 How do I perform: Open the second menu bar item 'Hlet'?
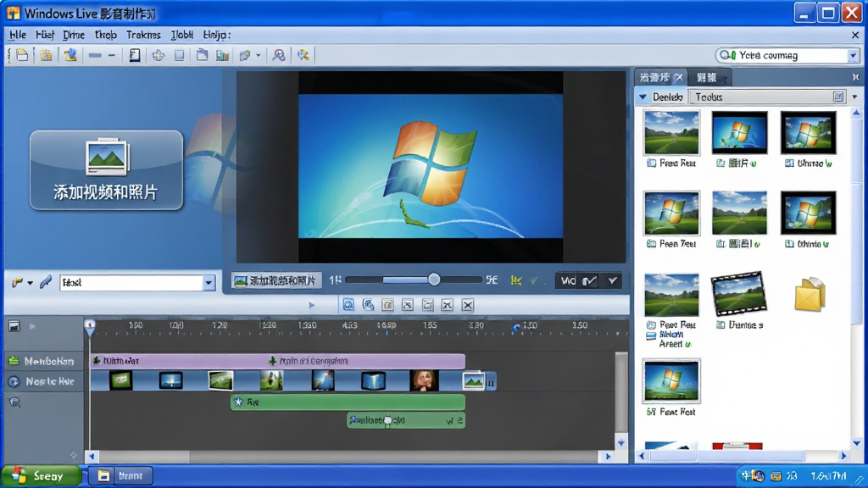pyautogui.click(x=45, y=35)
